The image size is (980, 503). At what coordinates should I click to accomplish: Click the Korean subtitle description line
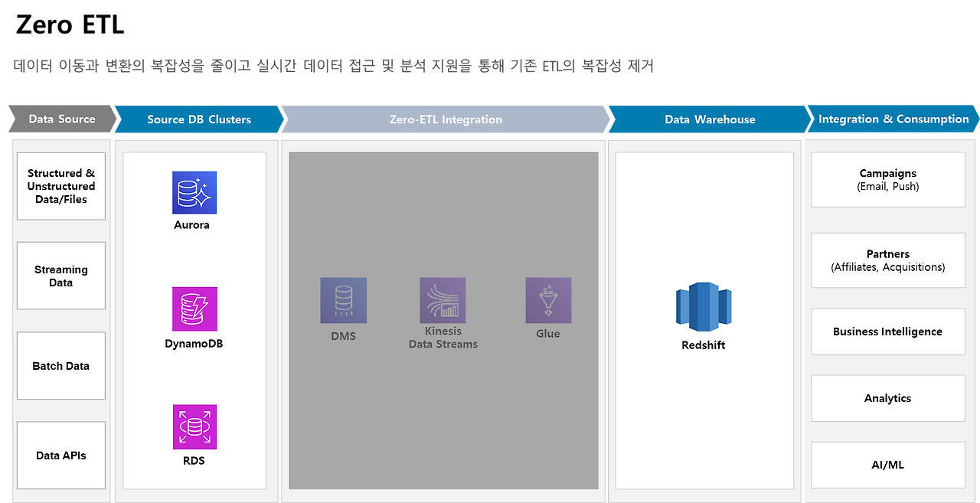coord(334,66)
